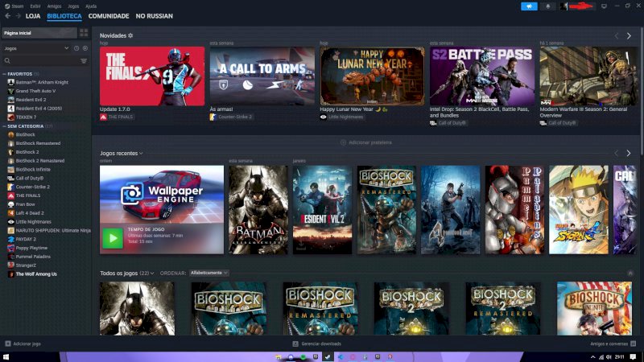The image size is (644, 362).
Task: Open the notifications bell
Action: coord(549,6)
